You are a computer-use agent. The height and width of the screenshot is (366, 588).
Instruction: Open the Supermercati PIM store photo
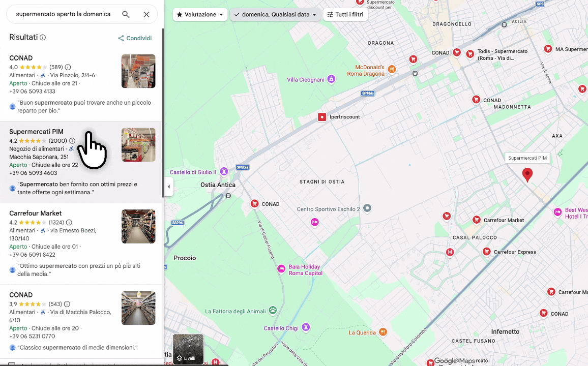click(138, 145)
